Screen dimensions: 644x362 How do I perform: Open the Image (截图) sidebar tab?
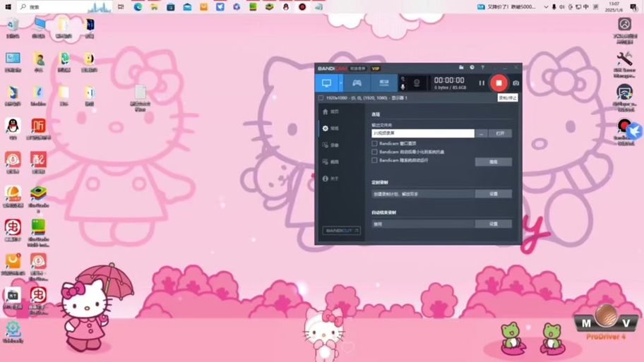[x=330, y=162]
